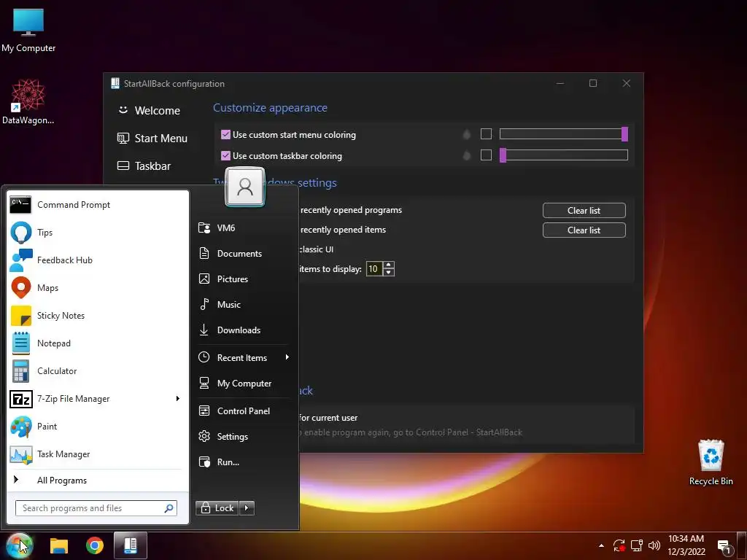The image size is (747, 560).
Task: Expand Recent Items submenu arrow
Action: click(x=287, y=357)
